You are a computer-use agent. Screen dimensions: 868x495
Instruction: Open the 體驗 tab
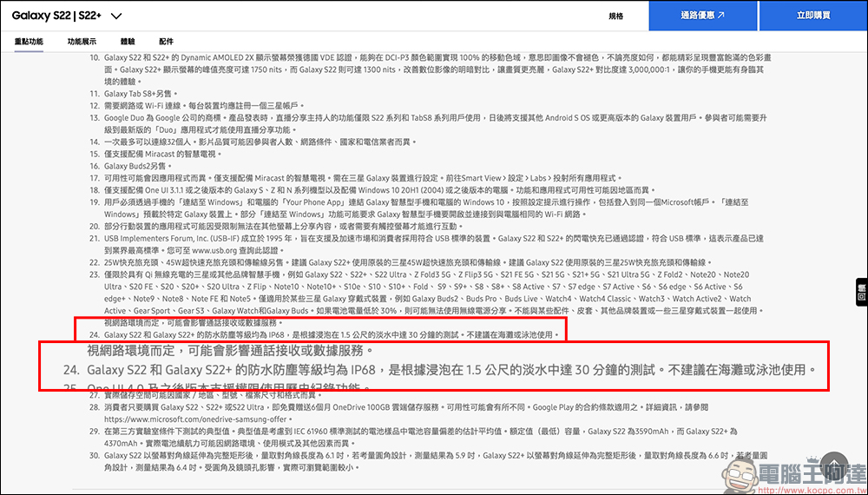pos(128,42)
